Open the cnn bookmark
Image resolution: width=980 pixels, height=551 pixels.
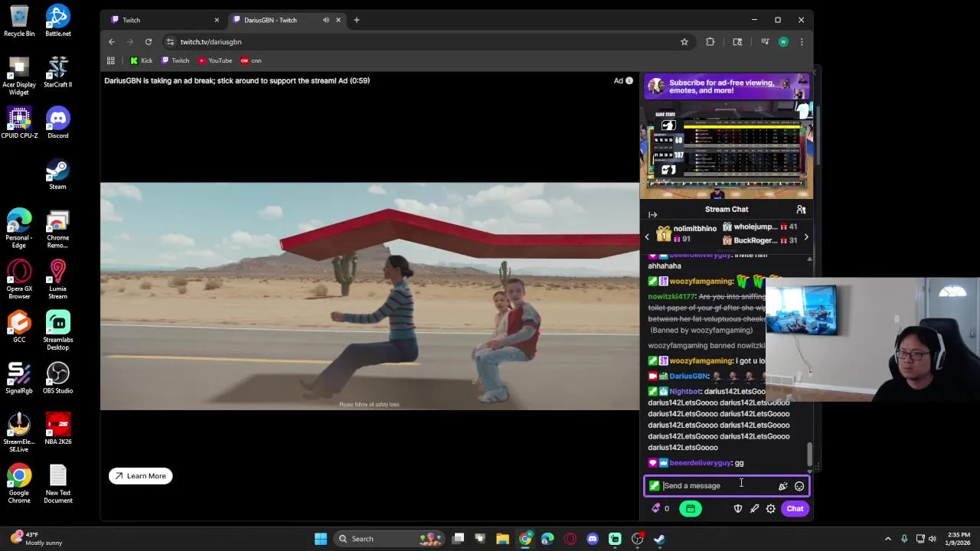[251, 60]
